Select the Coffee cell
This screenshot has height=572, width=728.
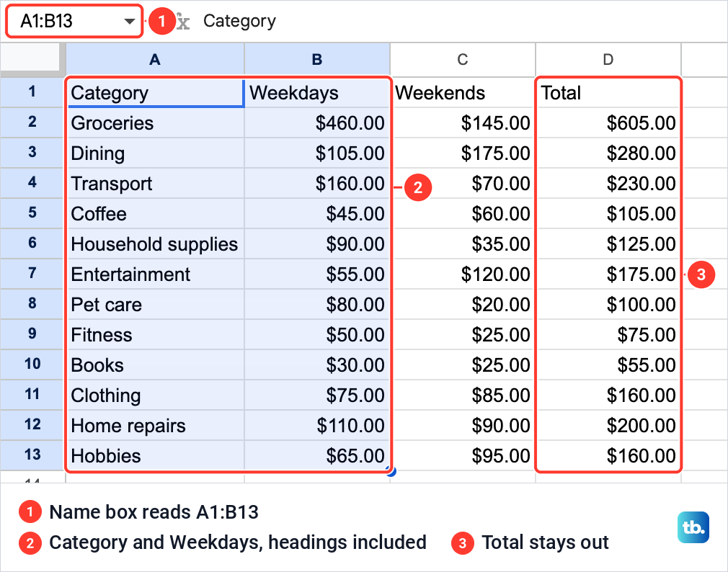155,214
